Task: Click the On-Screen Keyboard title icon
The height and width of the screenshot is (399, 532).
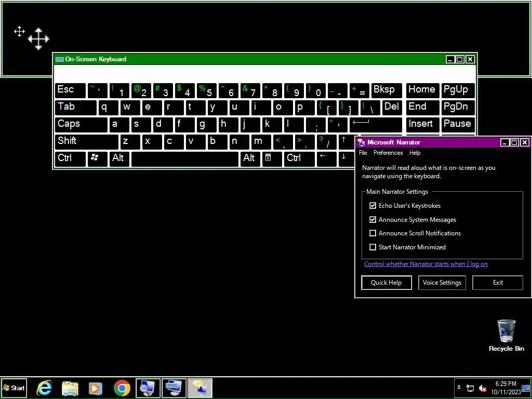Action: pos(60,59)
